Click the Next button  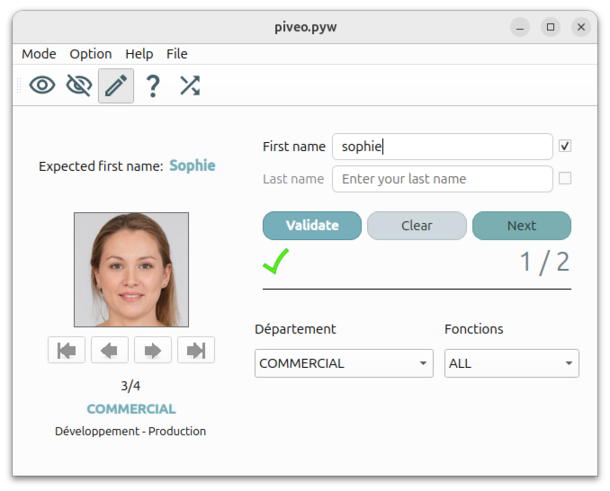522,226
